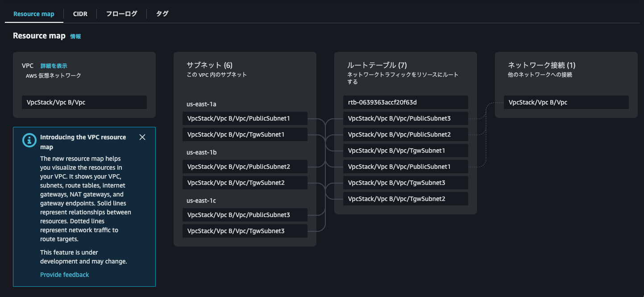Click the Provide feedback link
This screenshot has width=644, height=297.
[x=64, y=274]
